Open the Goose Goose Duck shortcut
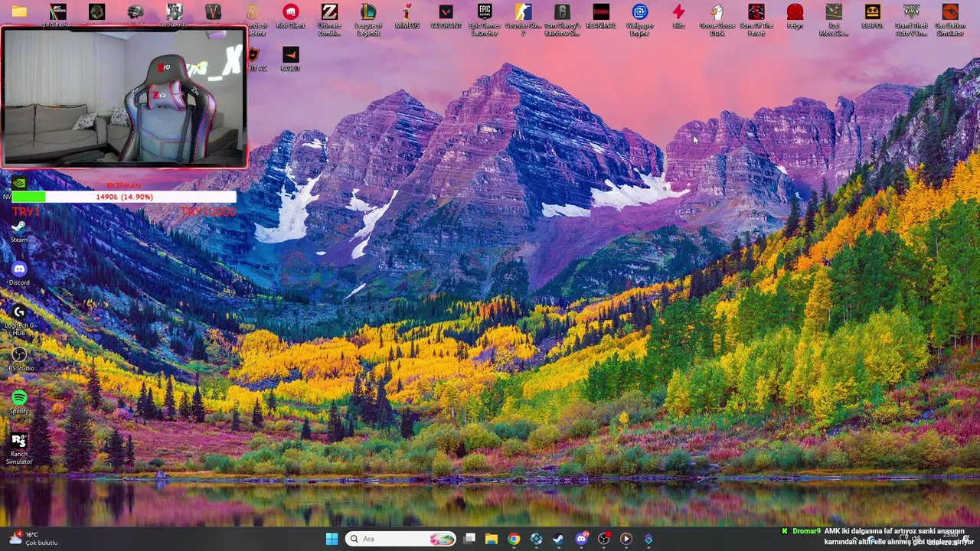 tap(717, 20)
